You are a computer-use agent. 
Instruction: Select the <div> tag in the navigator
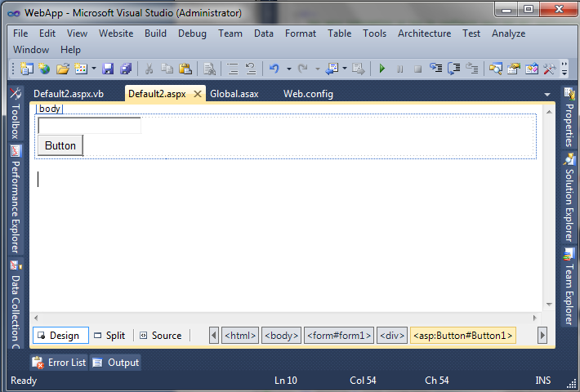click(x=392, y=336)
